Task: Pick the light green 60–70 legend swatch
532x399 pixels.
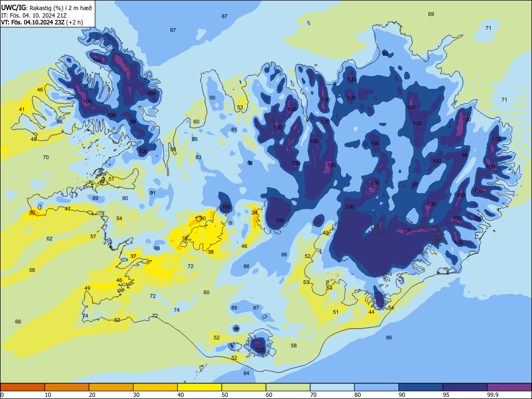Action: click(x=288, y=387)
